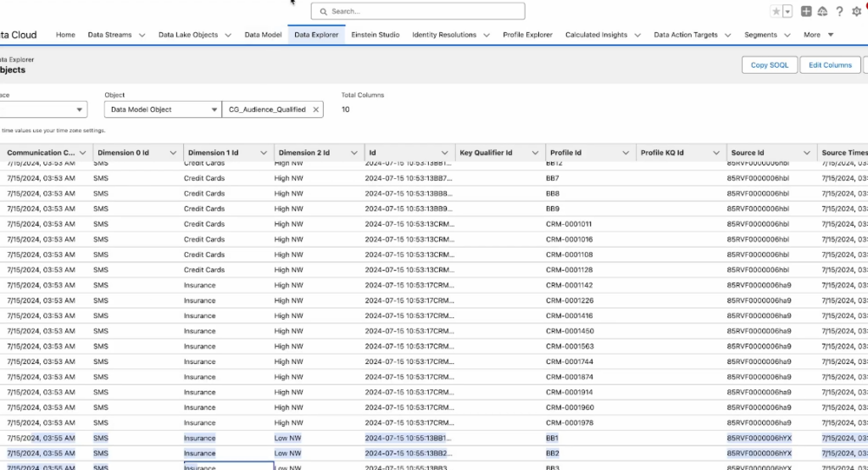Go to the Einstein Studio tab
Image resolution: width=868 pixels, height=470 pixels.
(376, 35)
